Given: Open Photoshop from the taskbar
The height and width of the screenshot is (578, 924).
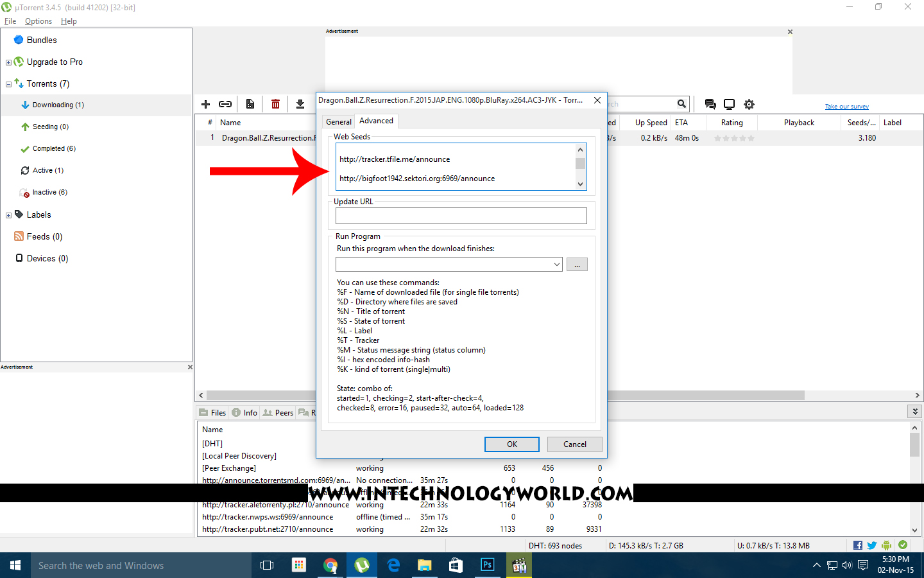Looking at the screenshot, I should click(x=488, y=565).
